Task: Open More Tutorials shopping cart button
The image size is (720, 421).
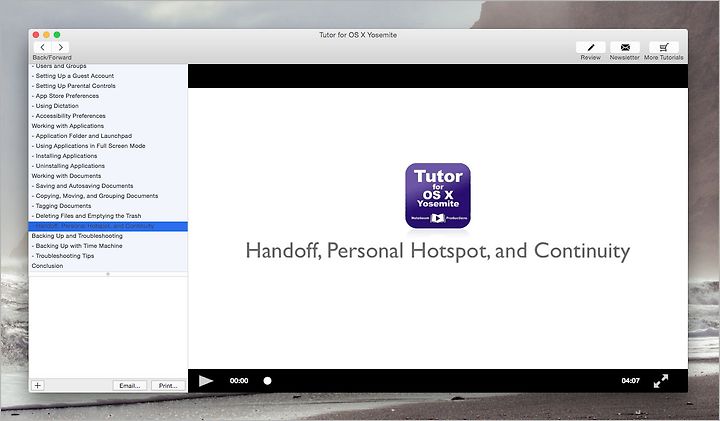Action: coord(664,47)
